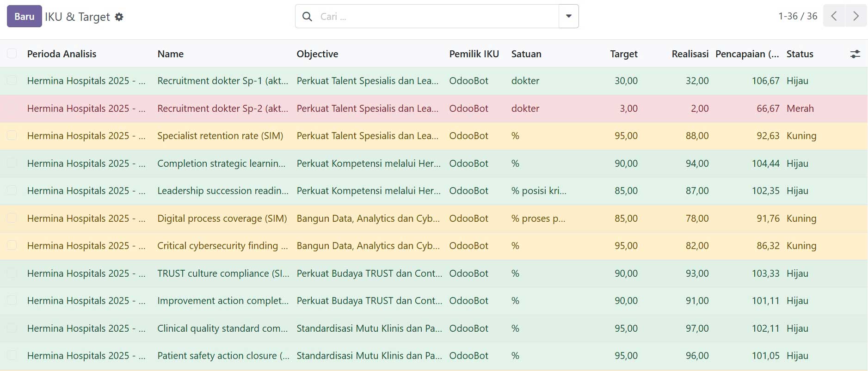Tick checkbox for Digital process coverage row
This screenshot has height=371, width=868.
tap(12, 218)
